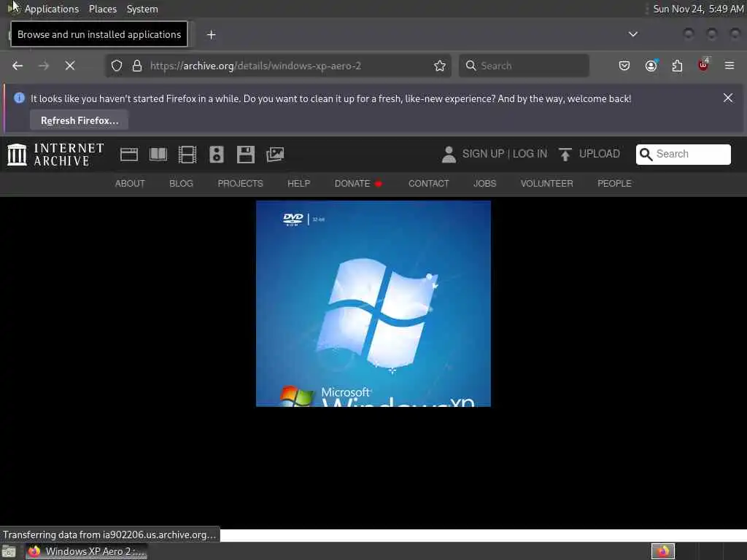Switch to Windows XP Aero 2 taskbar window
This screenshot has height=560, width=747.
click(87, 551)
